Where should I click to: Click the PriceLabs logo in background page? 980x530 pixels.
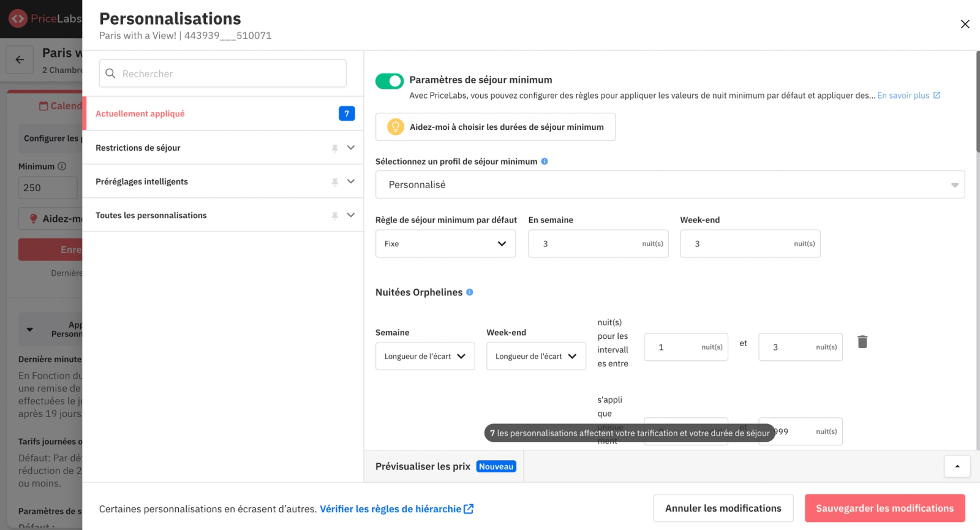click(x=45, y=18)
